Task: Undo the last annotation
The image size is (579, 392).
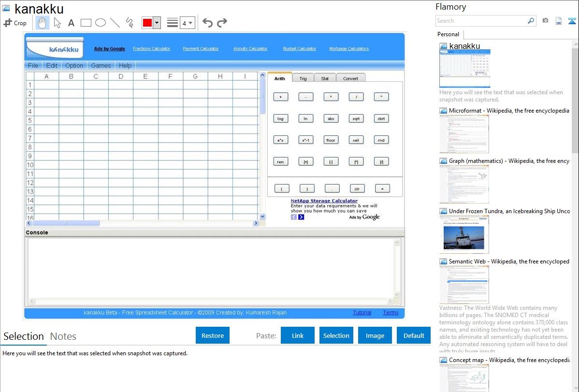Action: [207, 23]
